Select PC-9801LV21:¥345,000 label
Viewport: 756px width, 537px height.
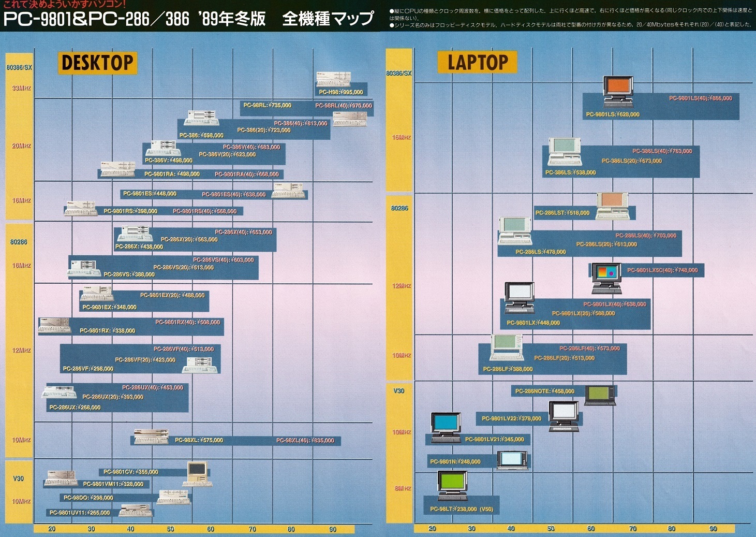tap(494, 440)
